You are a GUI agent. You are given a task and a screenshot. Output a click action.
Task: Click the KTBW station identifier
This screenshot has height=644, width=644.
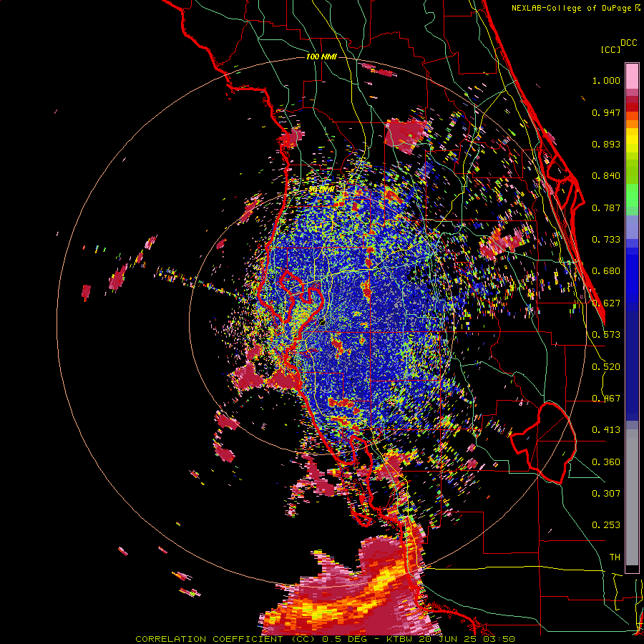399,639
